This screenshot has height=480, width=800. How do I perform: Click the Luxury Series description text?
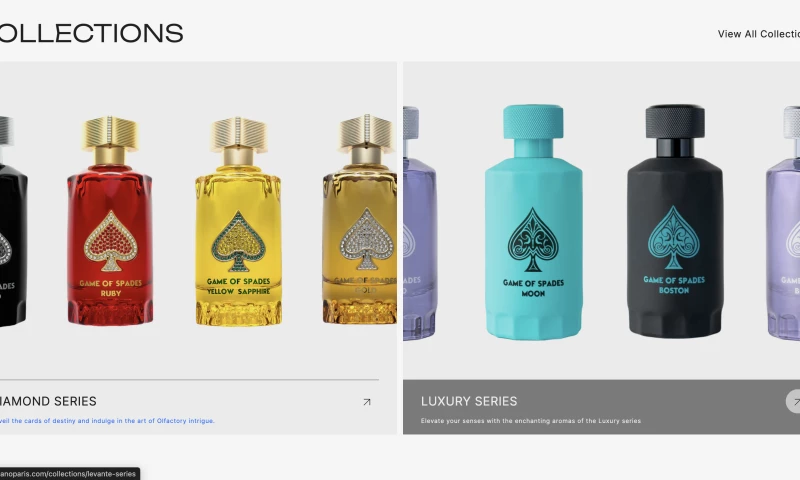click(531, 421)
